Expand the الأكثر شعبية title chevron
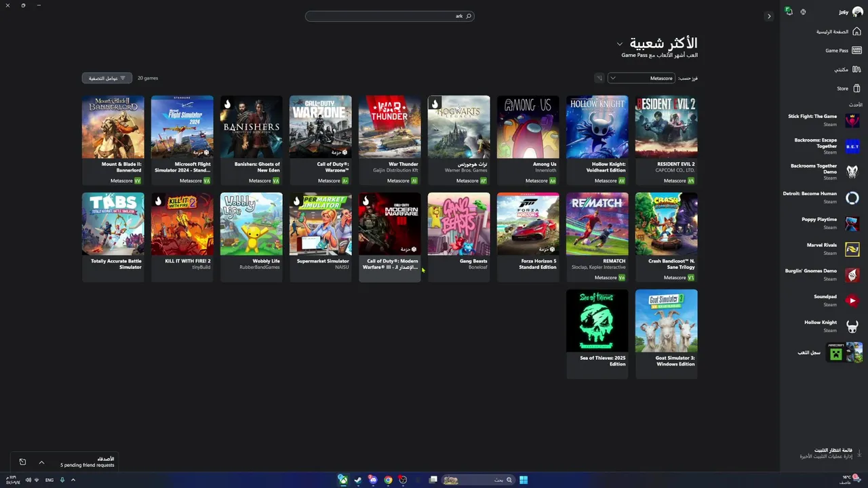This screenshot has width=868, height=488. click(619, 44)
